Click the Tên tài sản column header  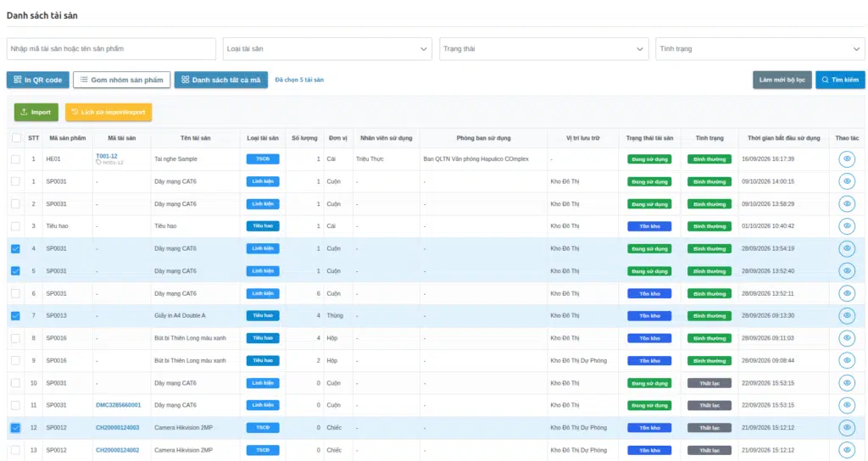coord(196,138)
